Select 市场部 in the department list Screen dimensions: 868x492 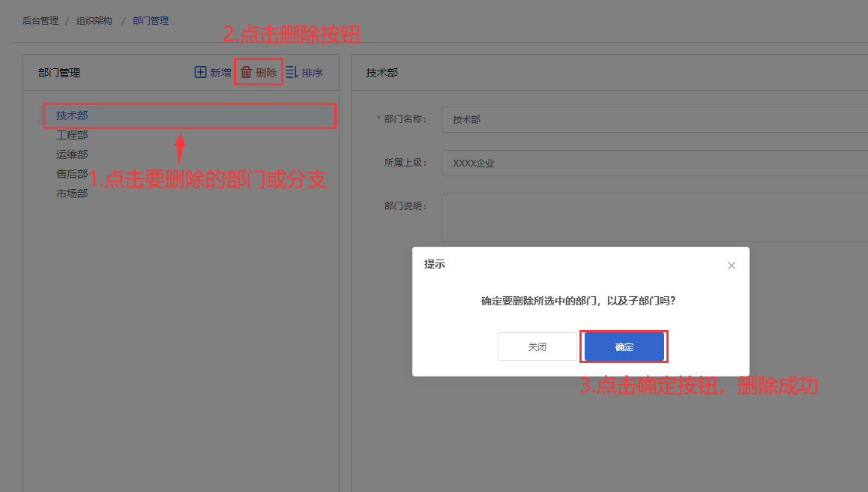(x=72, y=193)
